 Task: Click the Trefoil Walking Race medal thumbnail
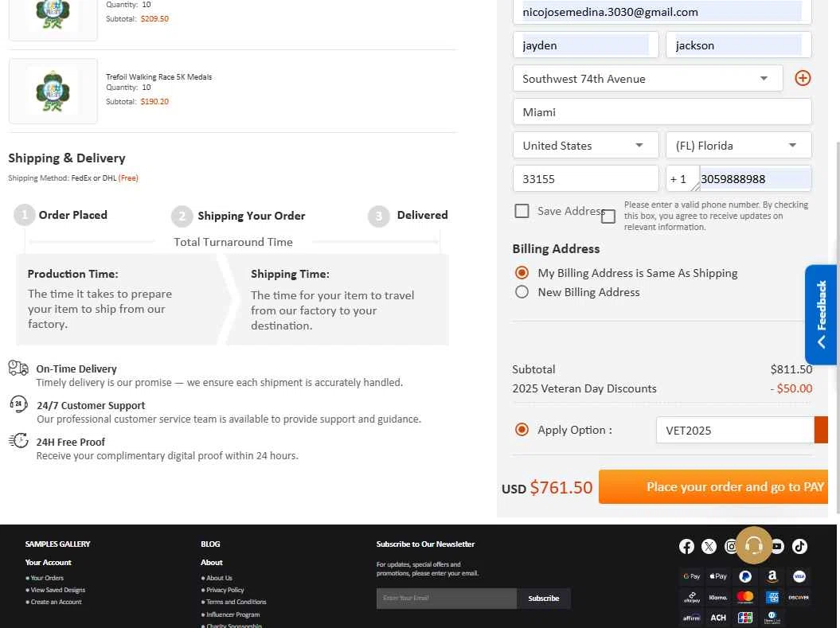[x=53, y=91]
